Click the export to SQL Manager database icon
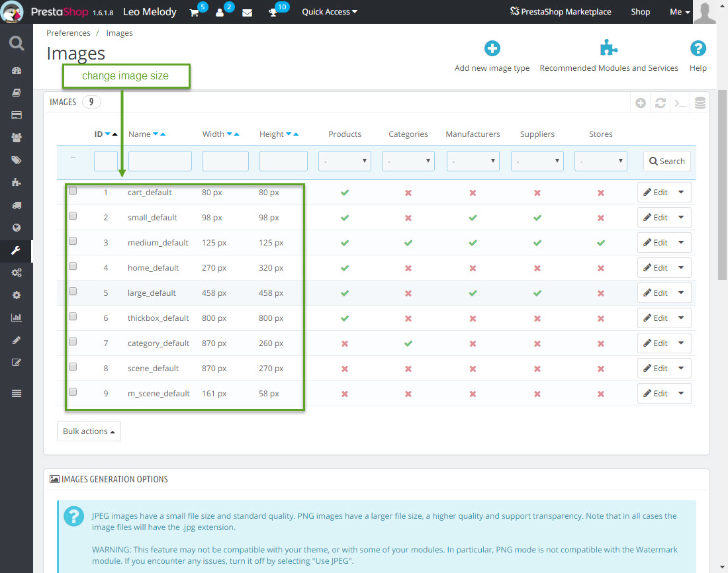The image size is (728, 573). [700, 103]
